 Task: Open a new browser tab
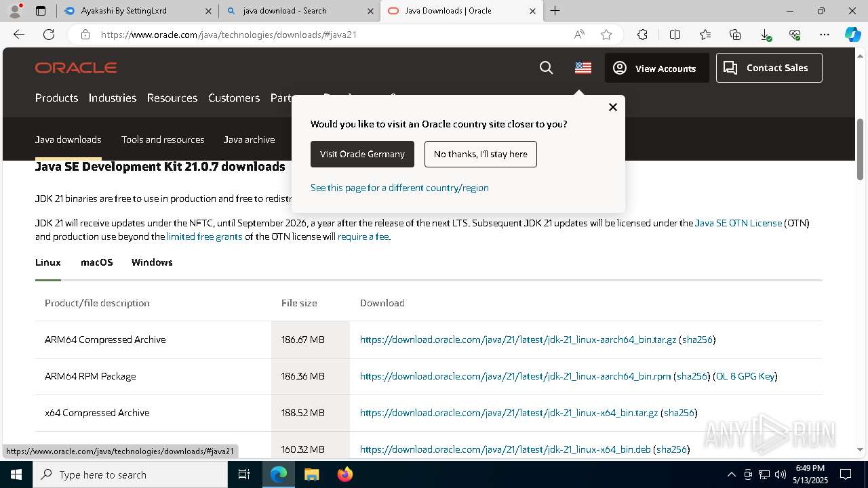click(555, 11)
